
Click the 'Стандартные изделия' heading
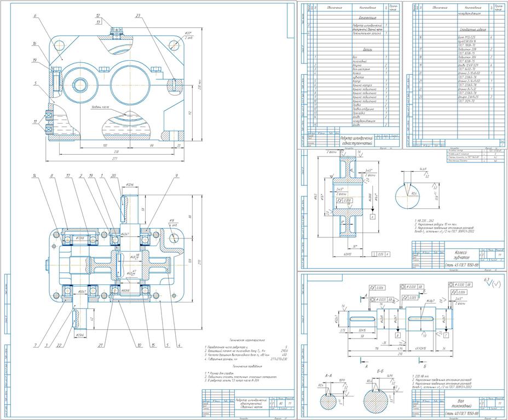(472, 30)
